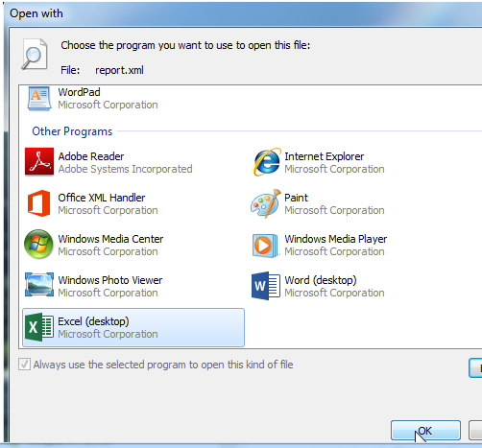Choose the Word (desktop) icon
482x448 pixels.
(266, 286)
